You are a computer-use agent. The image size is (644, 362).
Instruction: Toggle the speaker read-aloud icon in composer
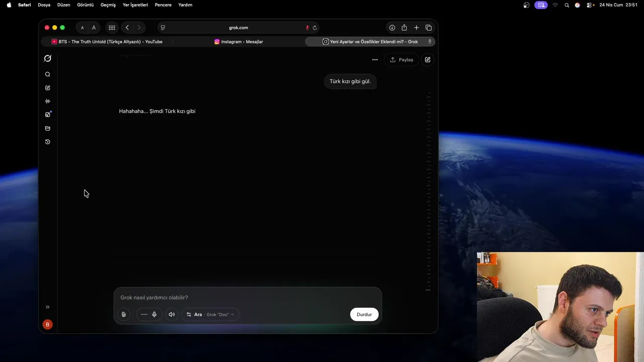172,315
